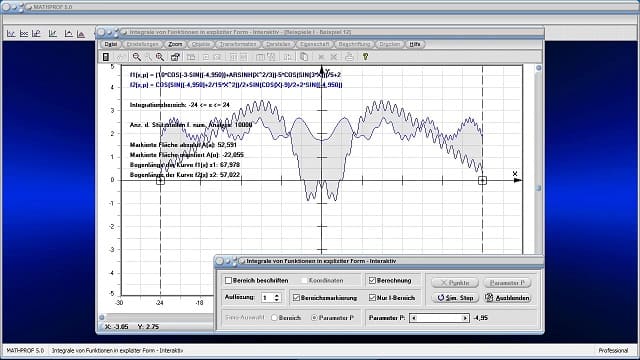Click the red shaded area icon in MATHPROF toolbar
The width and height of the screenshot is (640, 360).
(x=81, y=34)
